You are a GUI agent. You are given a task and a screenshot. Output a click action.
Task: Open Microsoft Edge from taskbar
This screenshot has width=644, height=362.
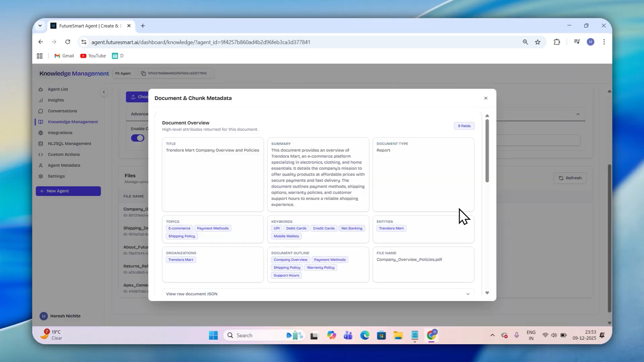coord(364,335)
